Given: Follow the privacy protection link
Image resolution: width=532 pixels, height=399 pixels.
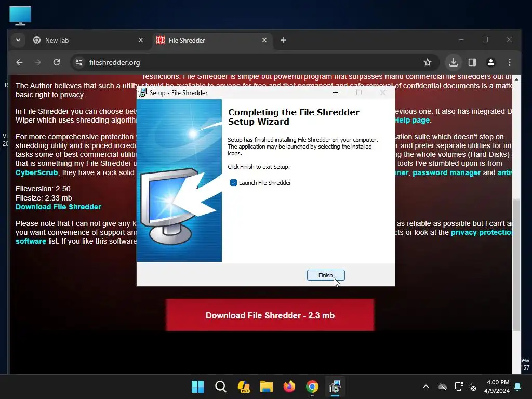Looking at the screenshot, I should (482, 232).
